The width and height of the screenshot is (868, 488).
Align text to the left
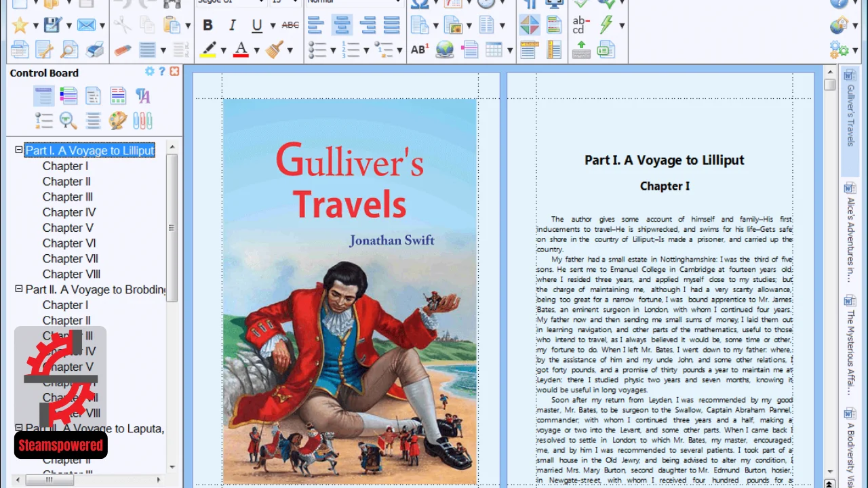[315, 26]
